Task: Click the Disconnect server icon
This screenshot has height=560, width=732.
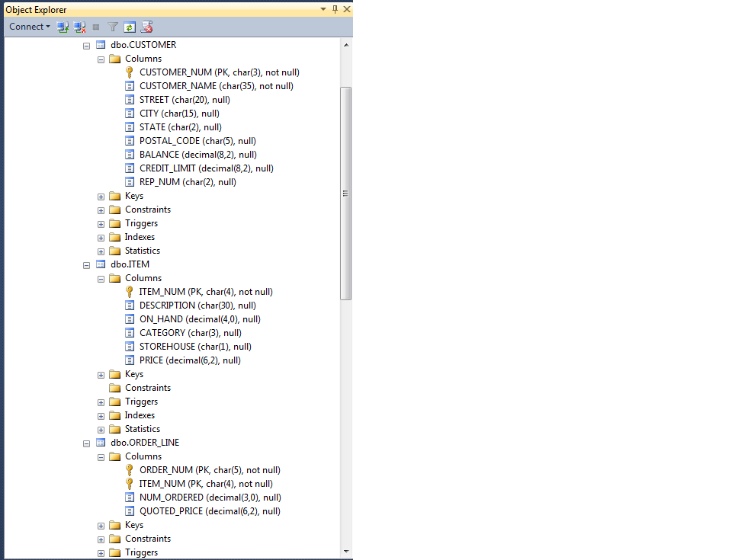Action: tap(80, 27)
